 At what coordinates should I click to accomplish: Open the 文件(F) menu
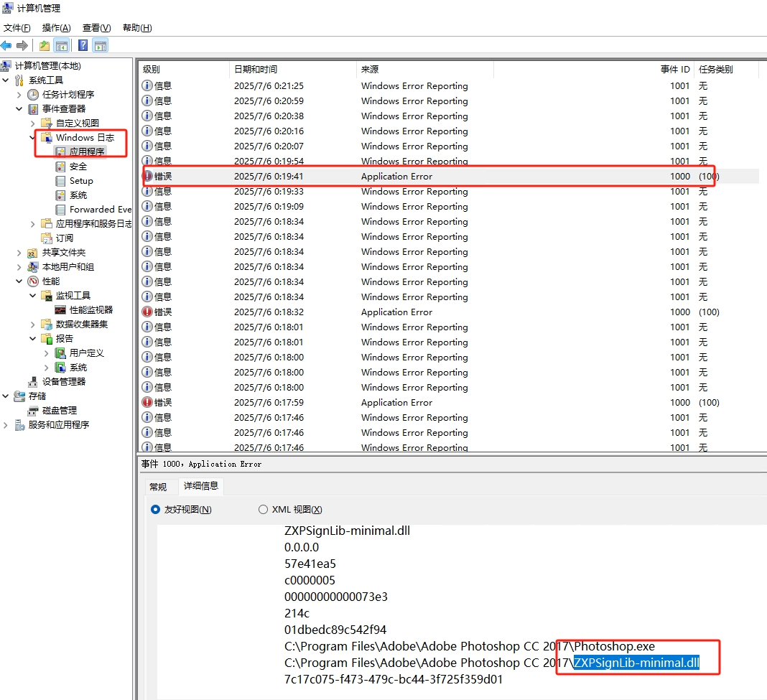[x=17, y=28]
